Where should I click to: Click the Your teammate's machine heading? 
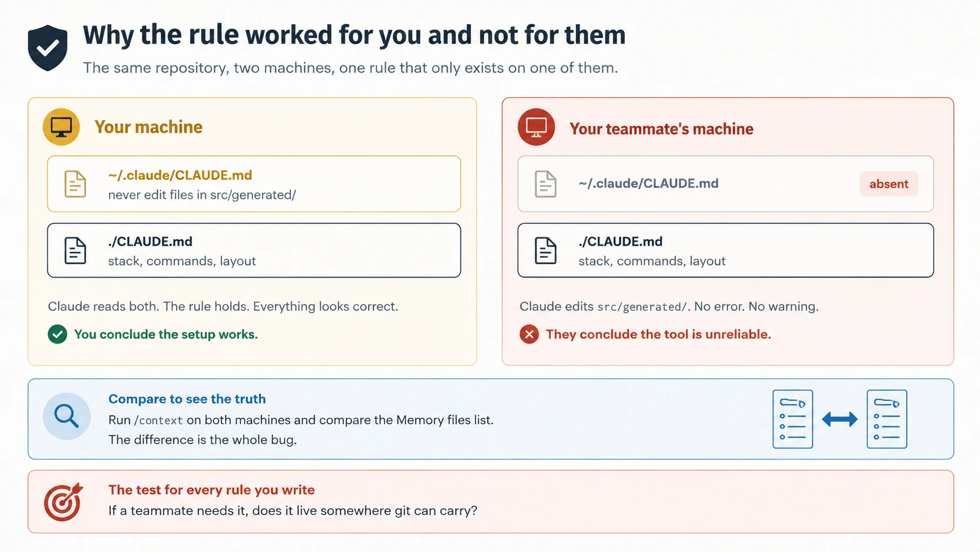point(661,129)
